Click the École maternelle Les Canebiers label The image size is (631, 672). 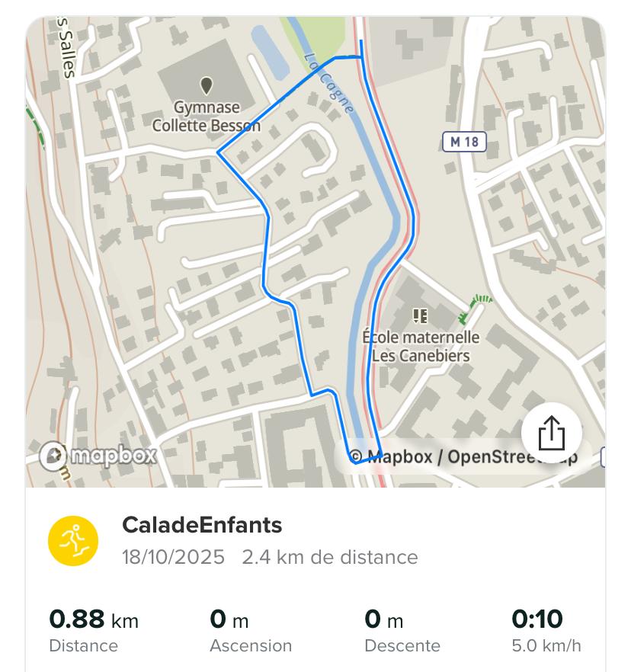click(421, 346)
